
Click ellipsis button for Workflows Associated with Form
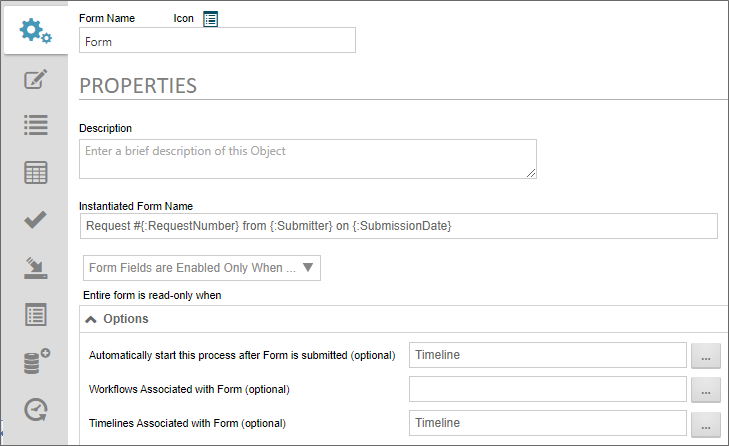click(x=706, y=389)
